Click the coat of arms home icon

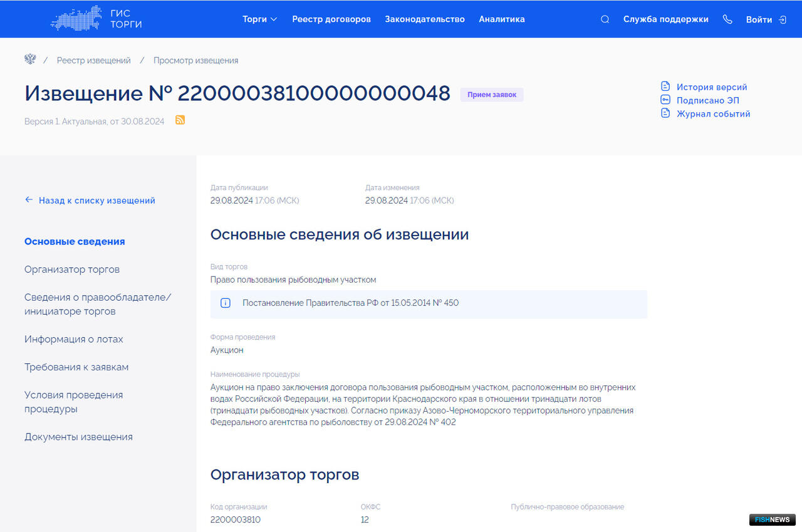coord(30,60)
